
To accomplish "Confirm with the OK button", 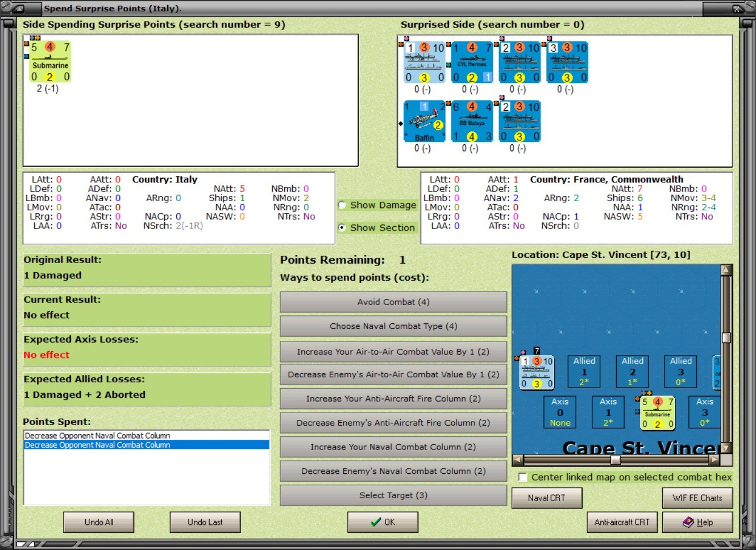I will 383,522.
